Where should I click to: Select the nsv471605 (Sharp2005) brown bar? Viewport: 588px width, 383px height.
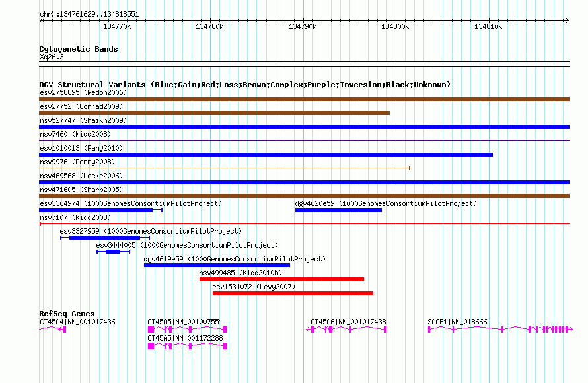click(x=304, y=196)
